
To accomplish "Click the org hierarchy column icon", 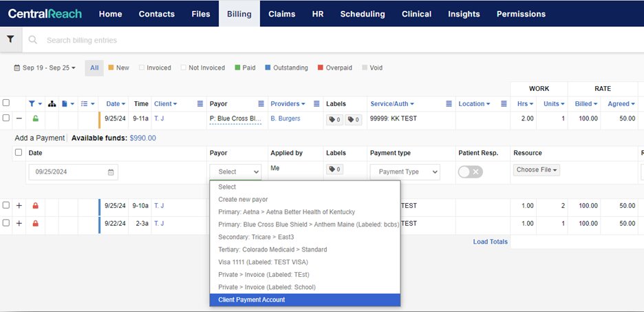I will click(52, 104).
